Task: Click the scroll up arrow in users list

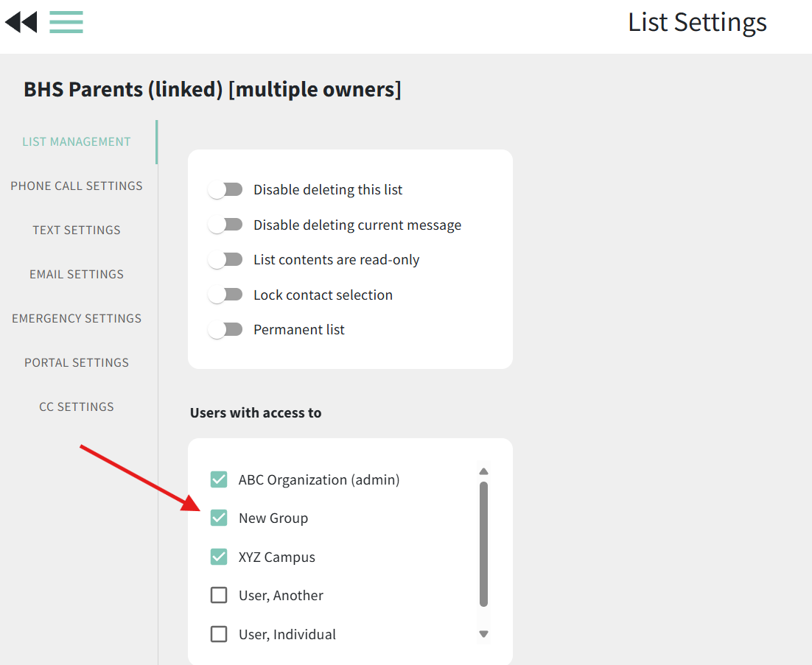Action: coord(483,471)
